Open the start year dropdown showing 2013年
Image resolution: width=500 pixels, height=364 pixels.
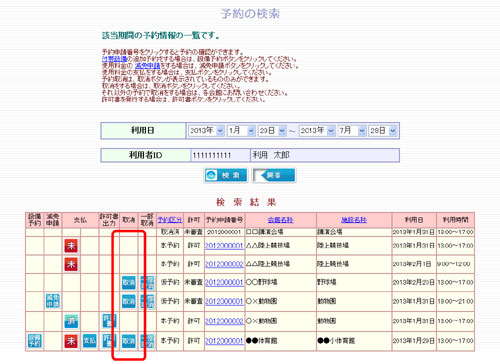[x=206, y=131]
